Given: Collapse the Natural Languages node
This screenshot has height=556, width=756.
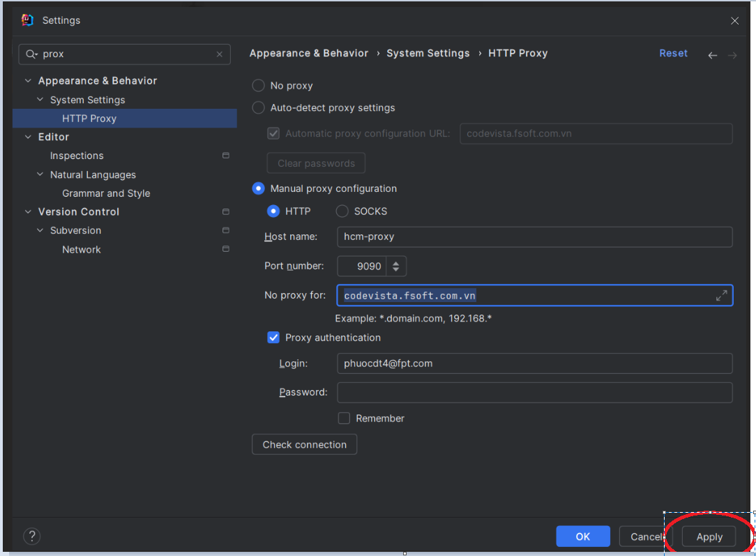Looking at the screenshot, I should (x=40, y=174).
